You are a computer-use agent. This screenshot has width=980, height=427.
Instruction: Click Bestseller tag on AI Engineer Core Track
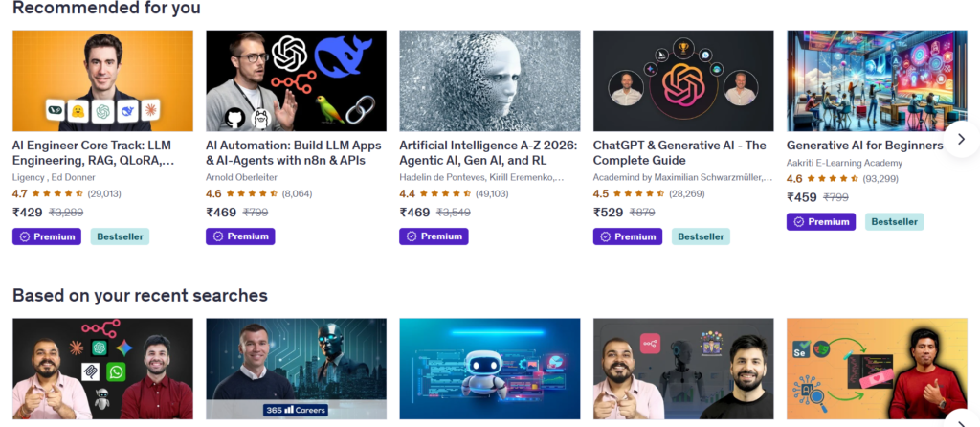click(x=120, y=236)
